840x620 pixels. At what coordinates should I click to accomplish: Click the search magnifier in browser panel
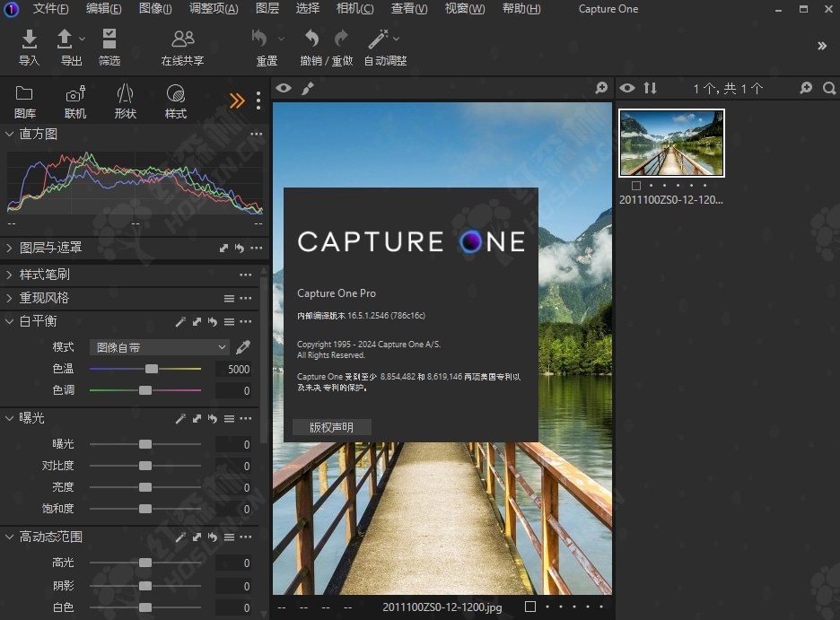[x=829, y=88]
